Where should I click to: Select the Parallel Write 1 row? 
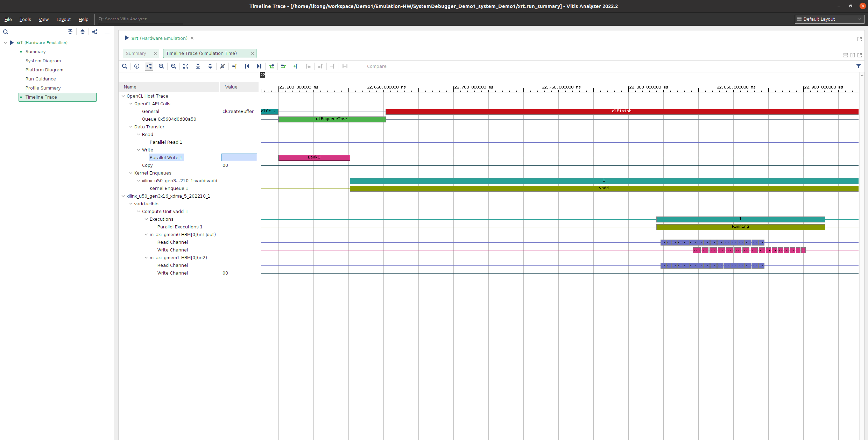[x=166, y=158]
